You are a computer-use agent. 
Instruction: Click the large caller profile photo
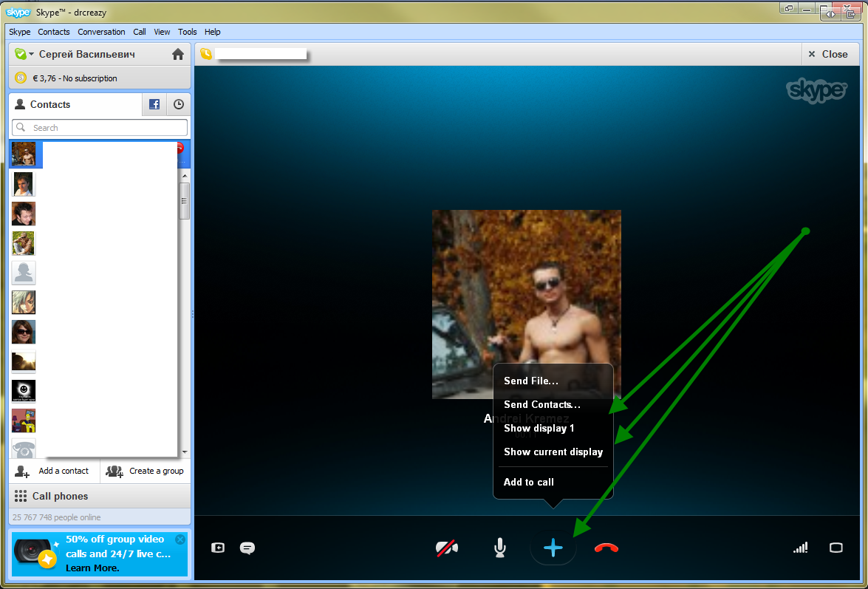pos(527,304)
